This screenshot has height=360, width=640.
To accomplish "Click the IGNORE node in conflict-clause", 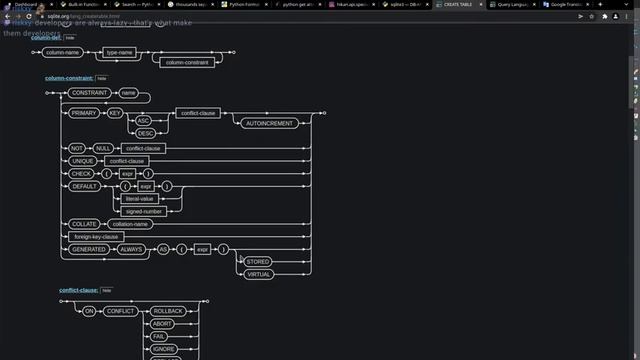I will [x=163, y=349].
